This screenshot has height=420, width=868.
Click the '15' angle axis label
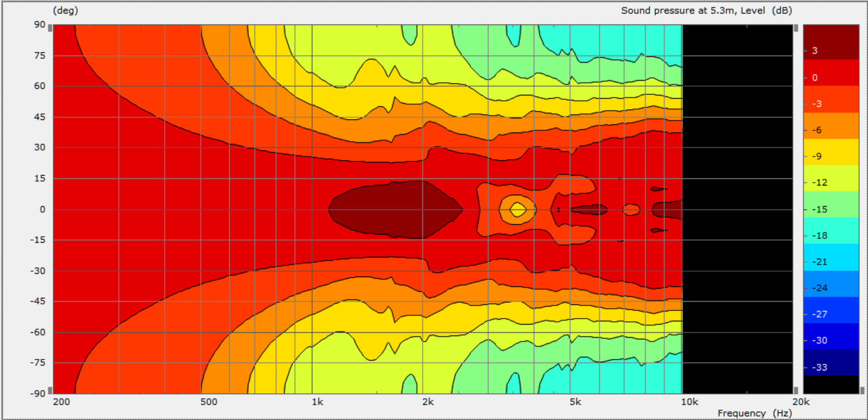(40, 179)
